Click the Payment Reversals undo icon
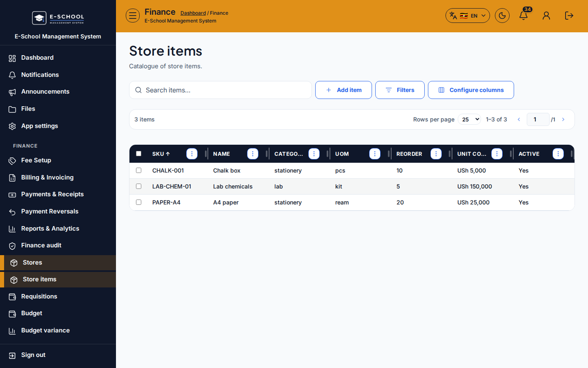Image resolution: width=588 pixels, height=368 pixels. [12, 212]
